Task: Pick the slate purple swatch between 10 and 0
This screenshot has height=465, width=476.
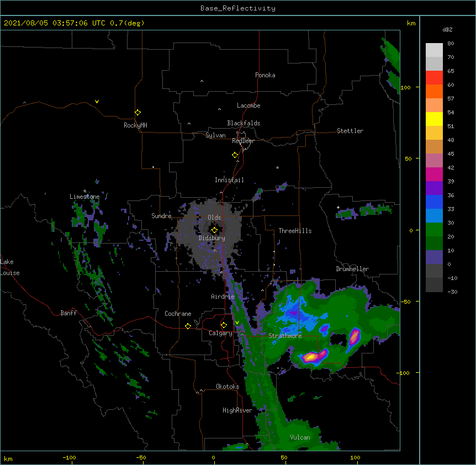Action: pos(434,257)
